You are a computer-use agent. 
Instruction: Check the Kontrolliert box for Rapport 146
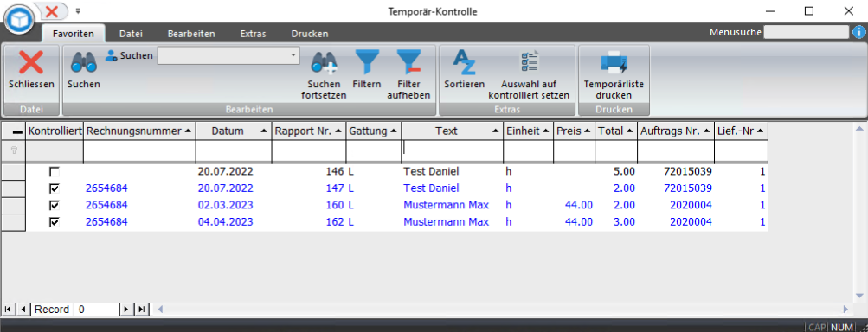tap(55, 171)
